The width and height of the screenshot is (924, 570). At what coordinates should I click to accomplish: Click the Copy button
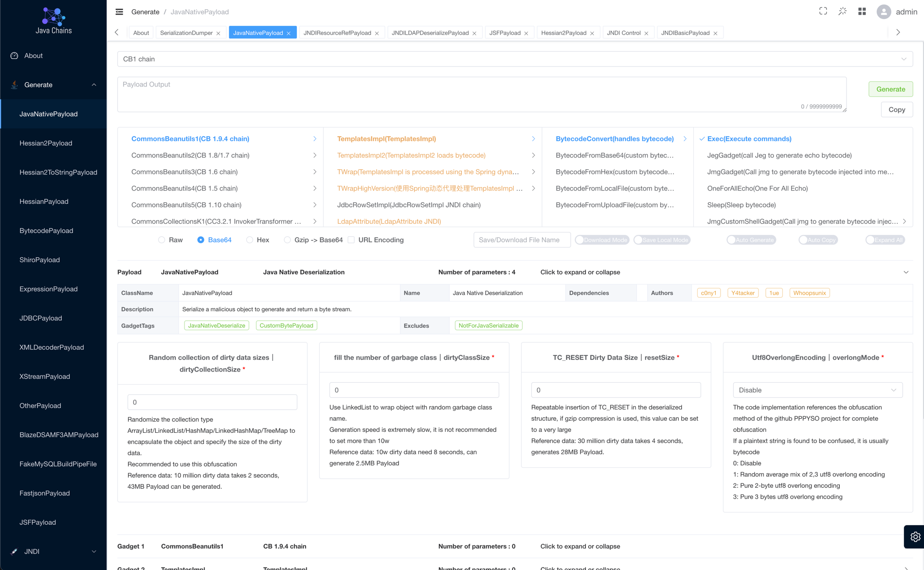(x=897, y=109)
